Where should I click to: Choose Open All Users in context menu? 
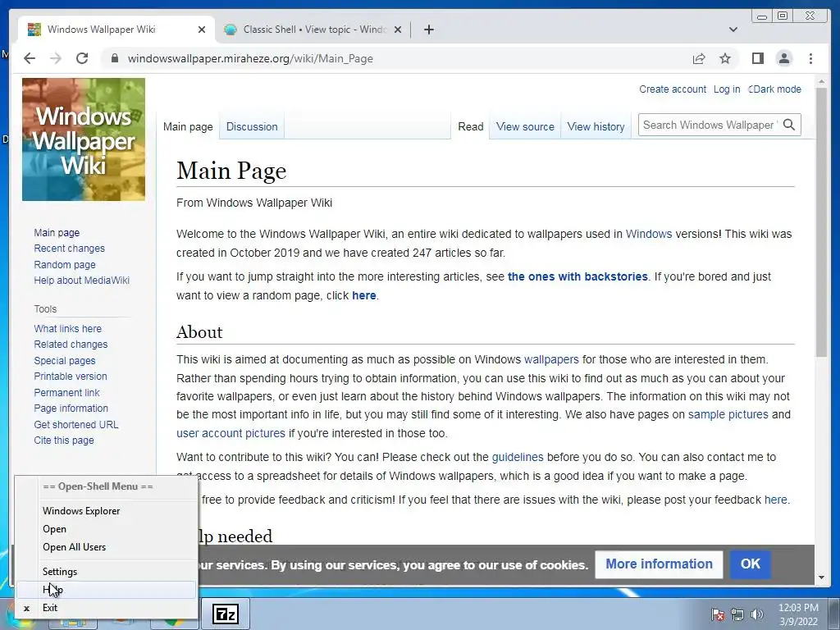(106, 547)
